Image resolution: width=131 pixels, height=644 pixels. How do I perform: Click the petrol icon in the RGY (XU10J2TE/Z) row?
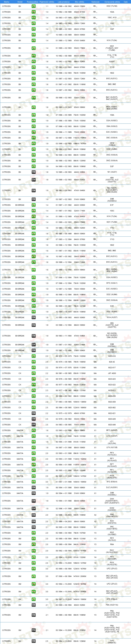click(x=34, y=551)
